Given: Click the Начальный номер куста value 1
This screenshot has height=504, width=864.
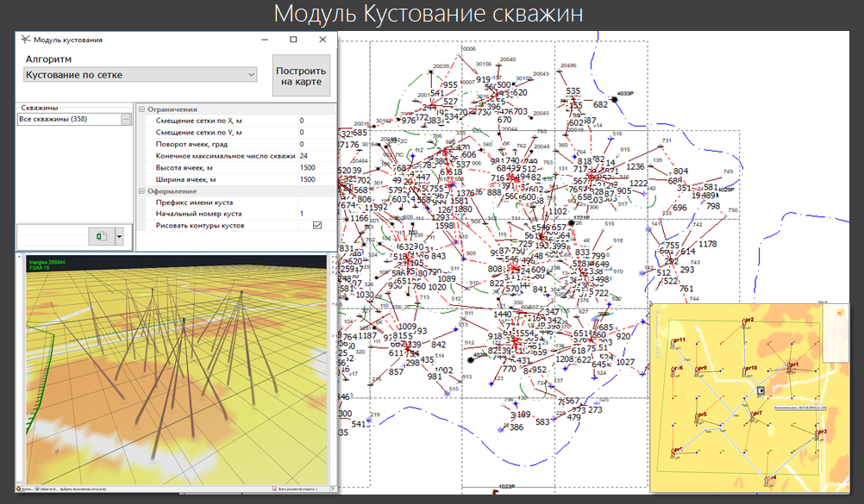Looking at the screenshot, I should tap(316, 214).
